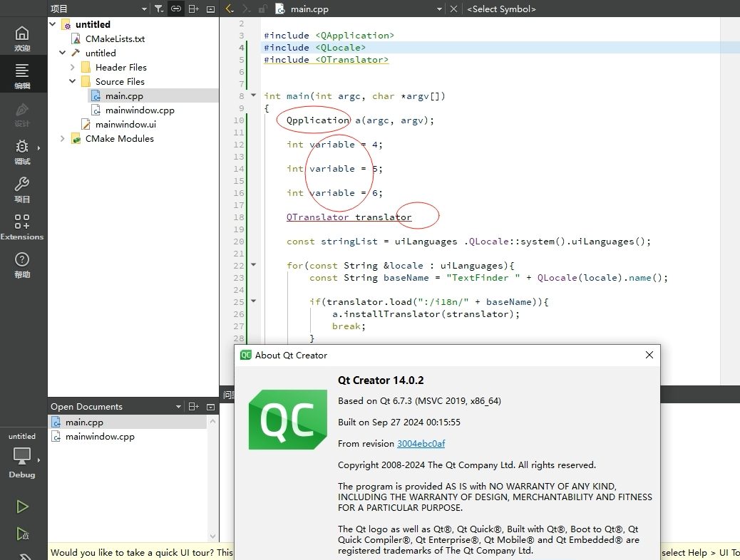Select CMakeLists.txt in the project tree
Image resolution: width=740 pixels, height=560 pixels.
[115, 38]
